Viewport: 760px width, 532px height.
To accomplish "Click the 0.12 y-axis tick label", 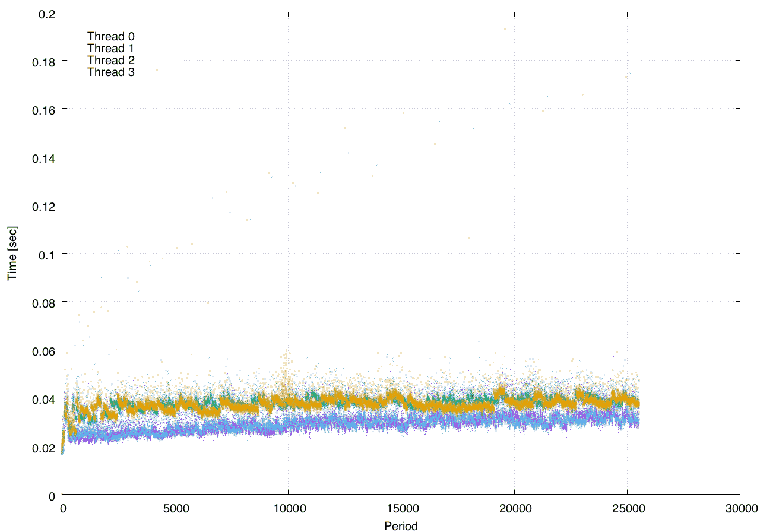I will 44,205.
